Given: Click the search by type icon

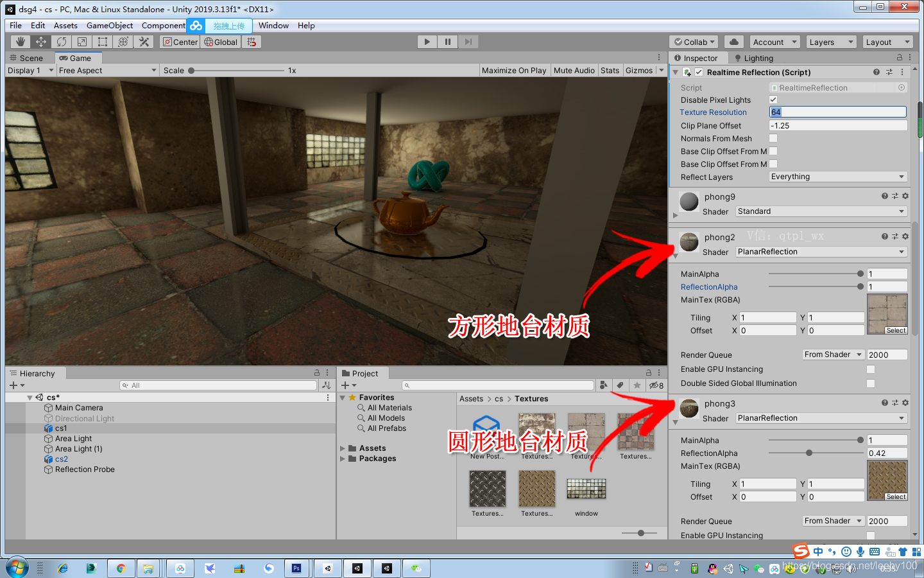Looking at the screenshot, I should pos(603,385).
